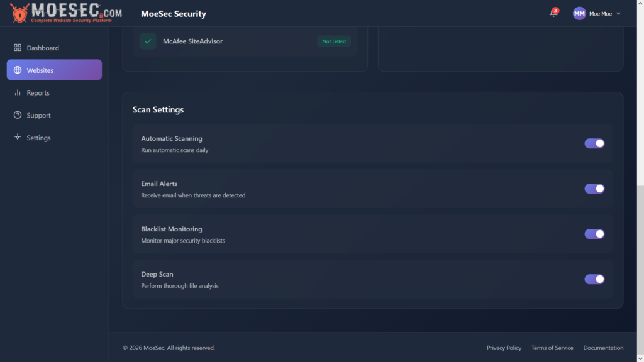Open notifications via the bell icon
The width and height of the screenshot is (644, 362).
[x=552, y=13]
